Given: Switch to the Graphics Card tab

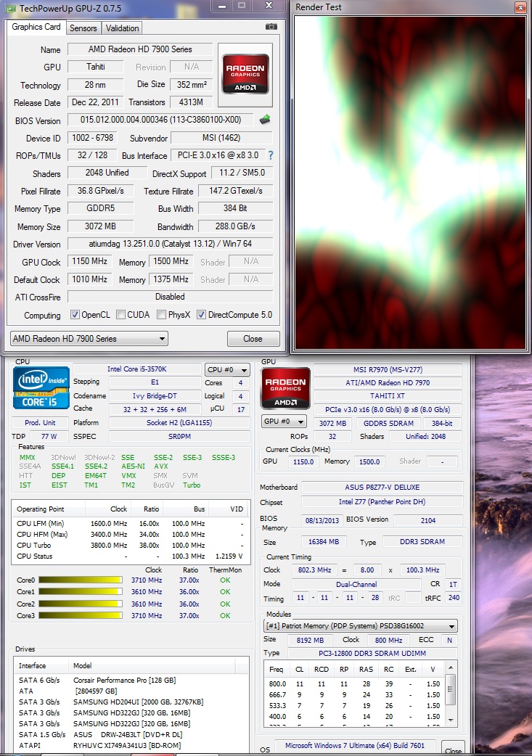Looking at the screenshot, I should [x=36, y=27].
